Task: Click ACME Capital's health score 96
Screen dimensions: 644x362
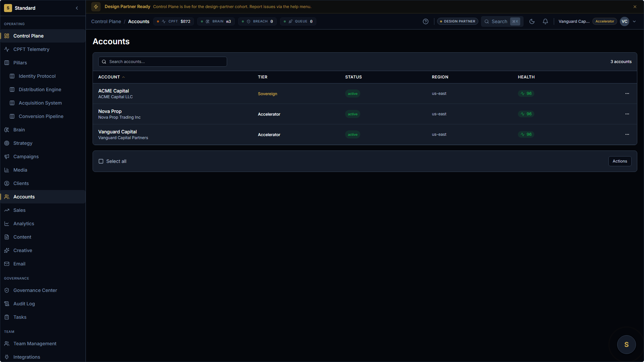Action: click(x=526, y=94)
